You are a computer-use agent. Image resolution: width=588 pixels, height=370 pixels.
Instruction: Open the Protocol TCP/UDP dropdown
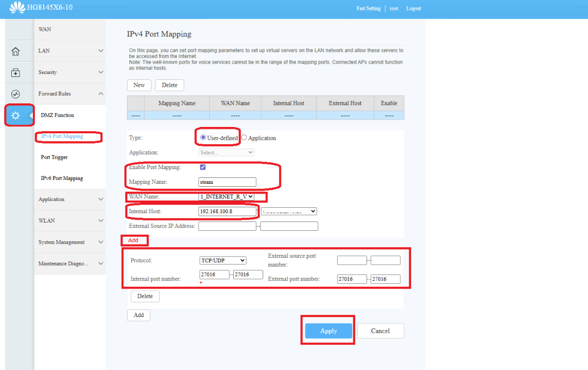point(222,261)
